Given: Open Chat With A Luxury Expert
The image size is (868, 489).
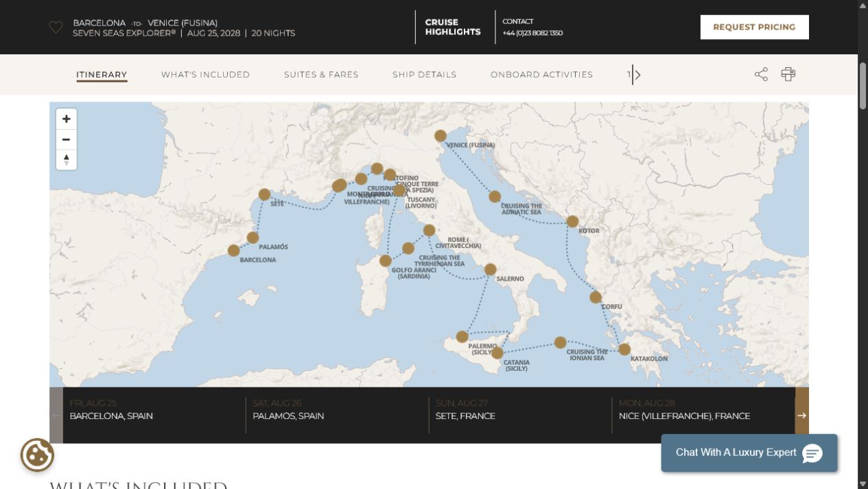Looking at the screenshot, I should (749, 453).
